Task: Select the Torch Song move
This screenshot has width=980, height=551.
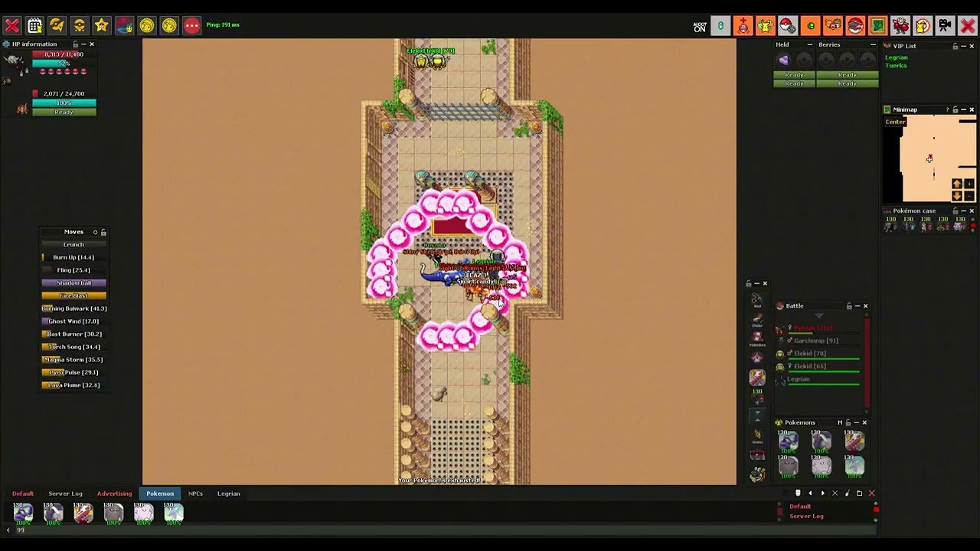Action: coord(74,347)
